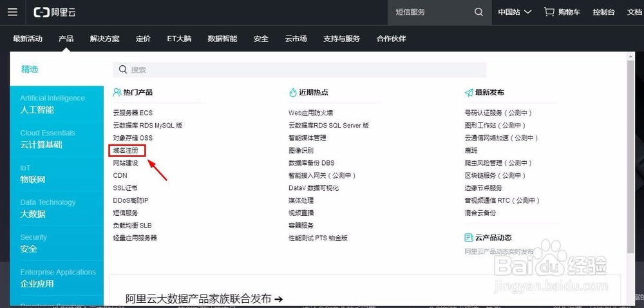The height and width of the screenshot is (308, 644).
Task: Open 爬虫风险管理 link
Action: [498, 163]
